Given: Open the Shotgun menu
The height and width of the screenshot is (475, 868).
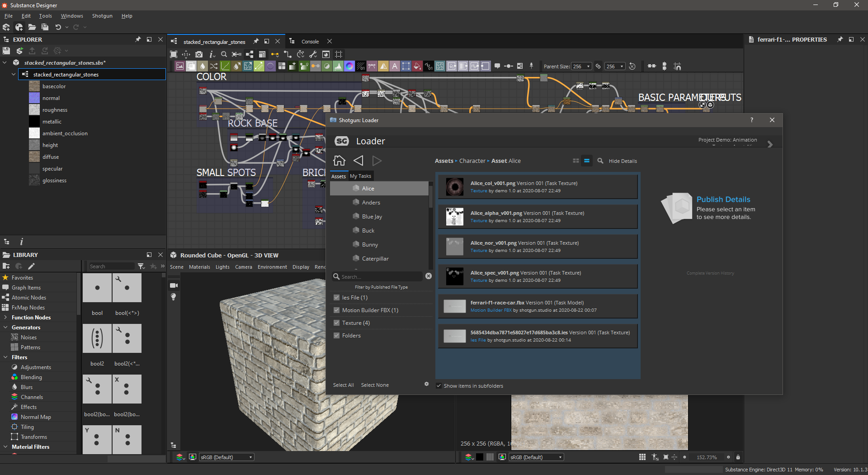Looking at the screenshot, I should point(102,16).
